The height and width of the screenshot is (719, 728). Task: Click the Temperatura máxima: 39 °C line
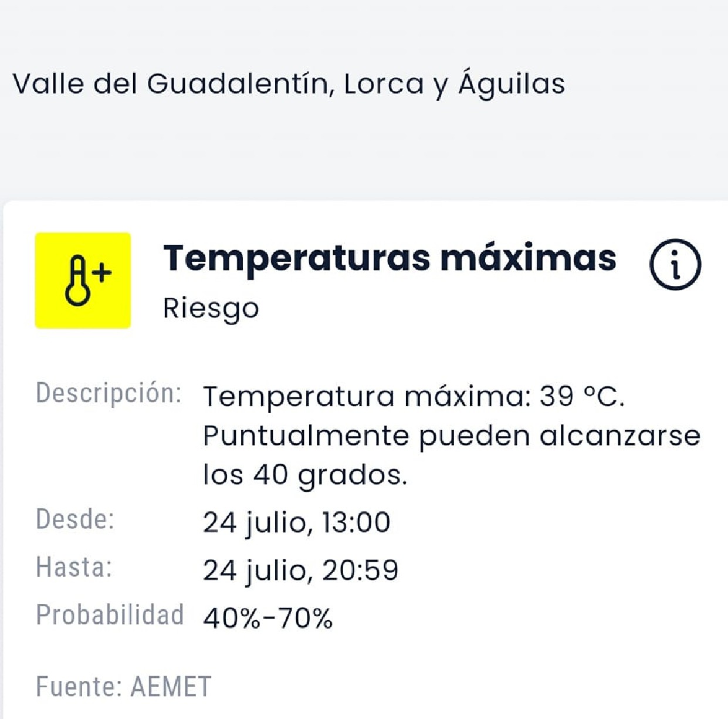413,397
